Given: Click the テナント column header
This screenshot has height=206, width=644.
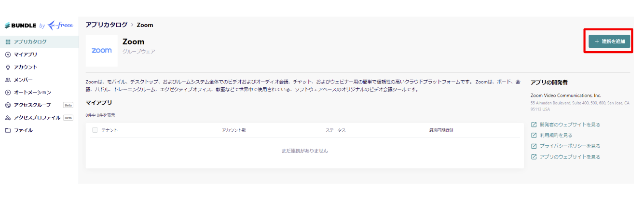Looking at the screenshot, I should click(x=110, y=130).
